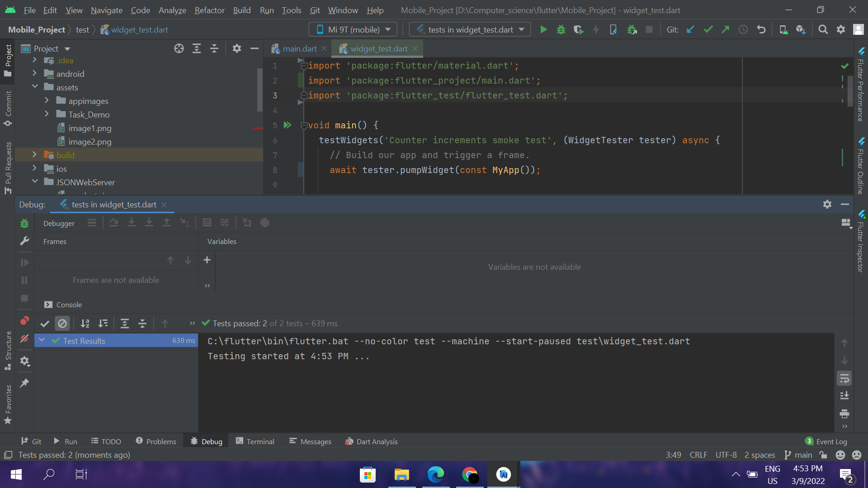Toggle soft-wrap in console output
The image size is (868, 488).
[x=844, y=379]
